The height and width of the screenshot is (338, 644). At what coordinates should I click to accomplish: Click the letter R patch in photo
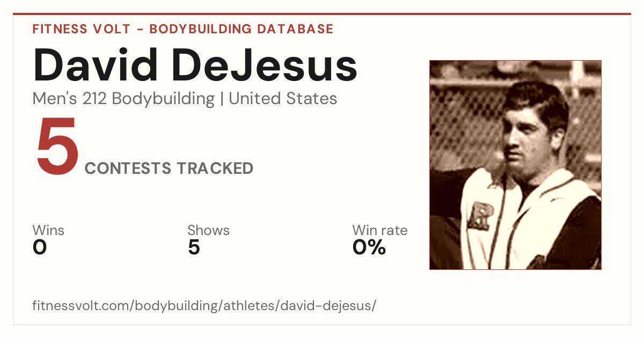tap(479, 215)
